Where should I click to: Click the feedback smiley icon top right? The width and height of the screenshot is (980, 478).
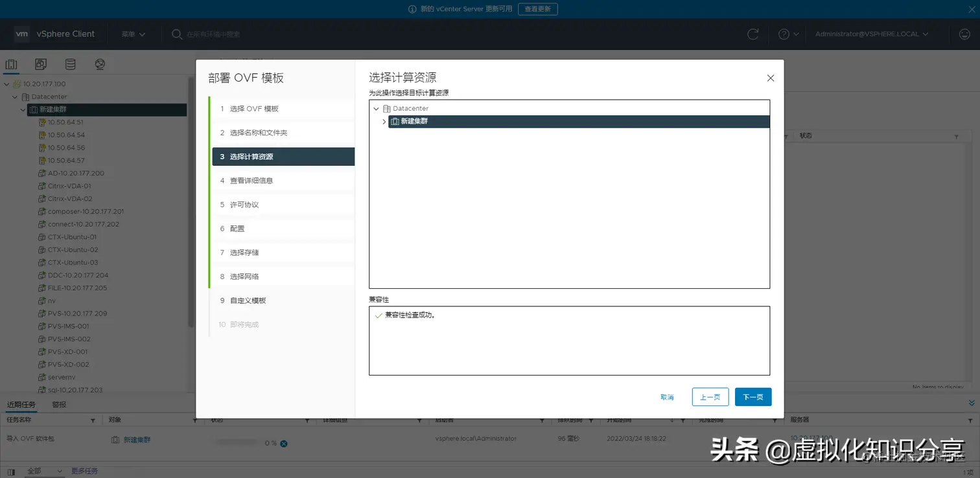(x=964, y=34)
